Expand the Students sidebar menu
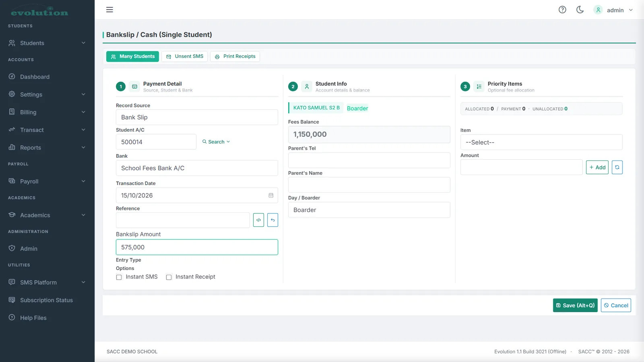Image resolution: width=644 pixels, height=362 pixels. 47,43
